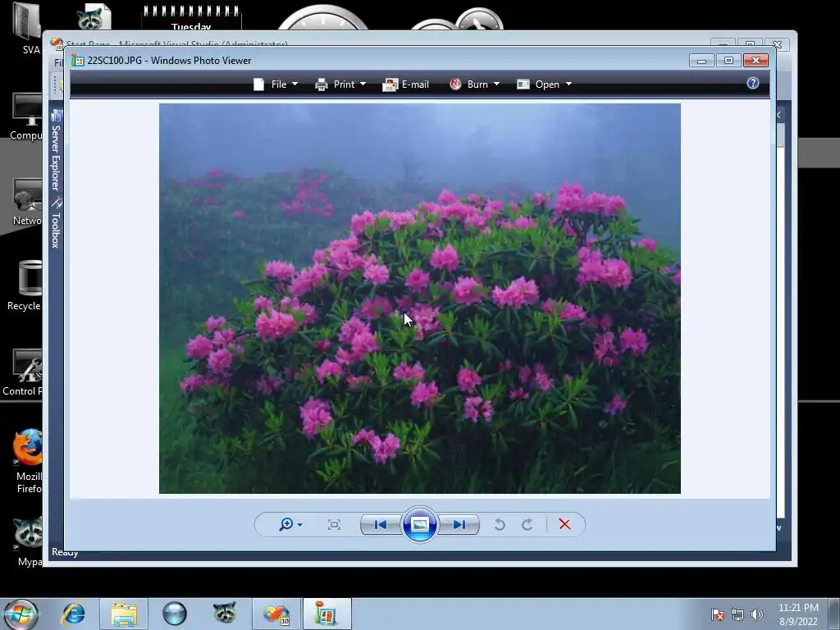The height and width of the screenshot is (630, 840).
Task: Open the Print menu
Action: [340, 84]
